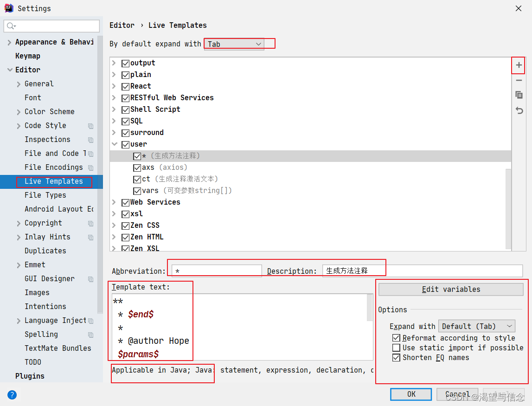Uncheck the React template group checkbox

pos(126,87)
